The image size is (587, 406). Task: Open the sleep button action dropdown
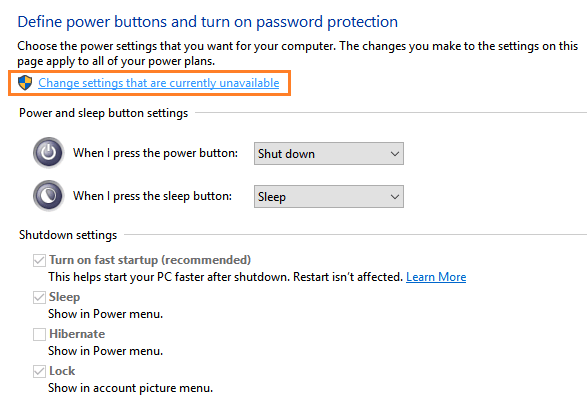tap(329, 196)
